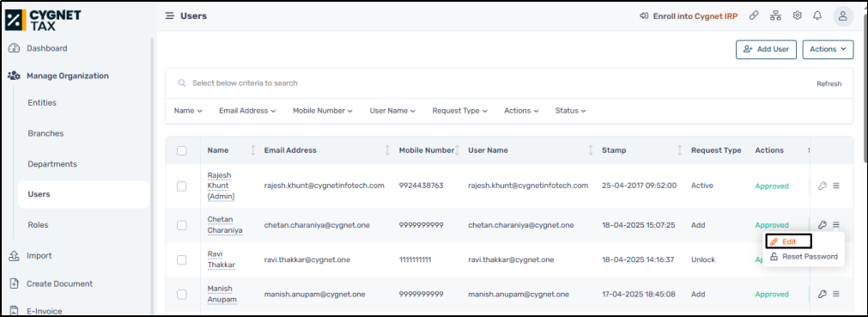Open the row menu icon for Rajesh Khunt
This screenshot has height=317, width=868.
(x=836, y=186)
